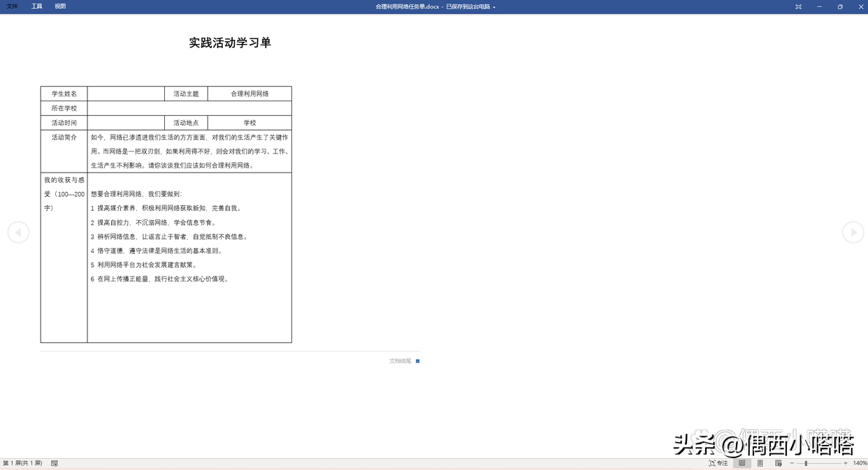The width and height of the screenshot is (868, 470).
Task: Toggle the two-page reading layout view
Action: point(742,463)
